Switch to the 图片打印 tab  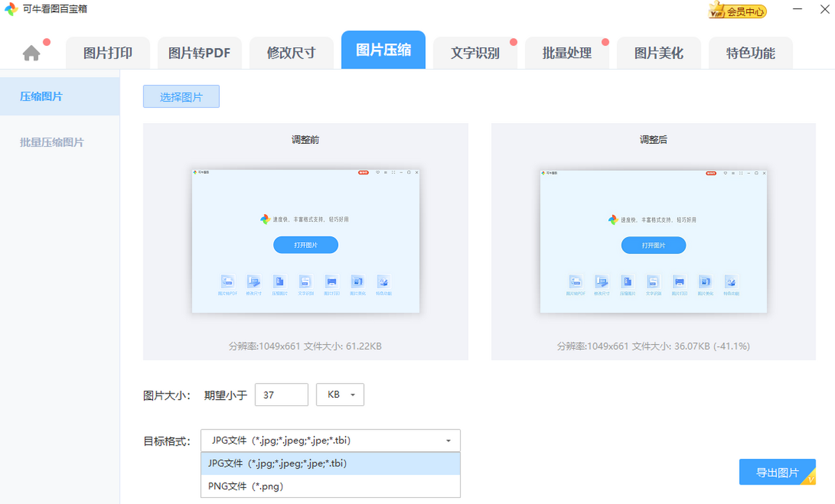(107, 54)
